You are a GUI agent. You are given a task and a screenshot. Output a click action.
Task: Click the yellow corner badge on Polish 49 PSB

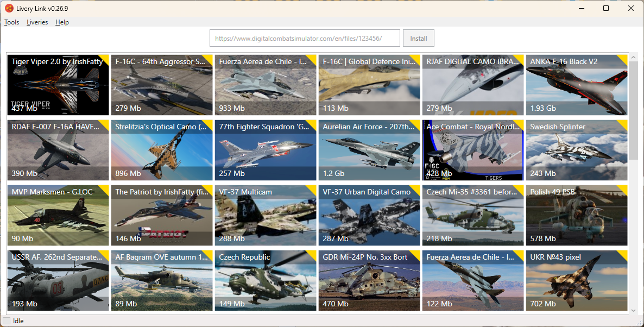point(623,190)
